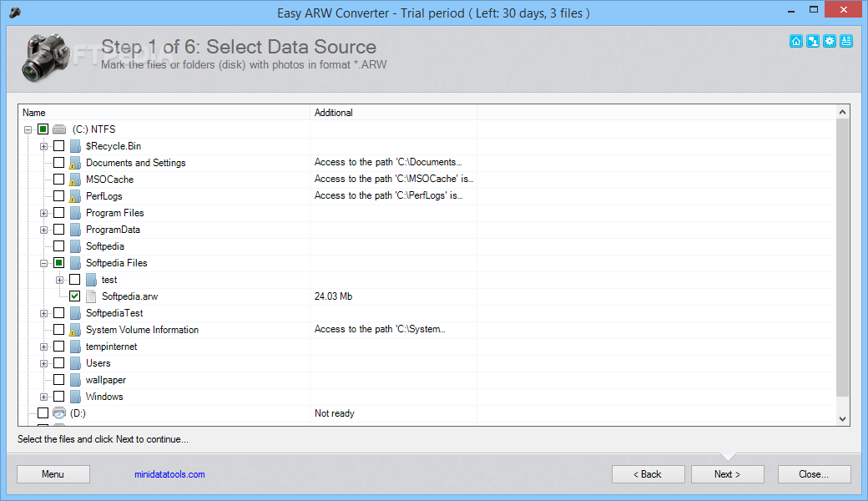Check the $Recycle.Bin checkbox

click(x=58, y=146)
